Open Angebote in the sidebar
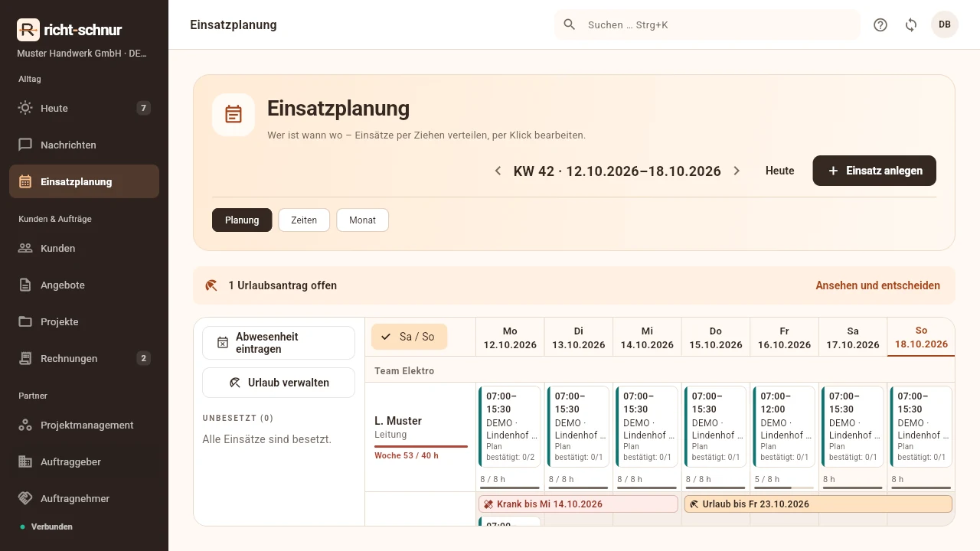Viewport: 980px width, 551px height. pyautogui.click(x=84, y=285)
